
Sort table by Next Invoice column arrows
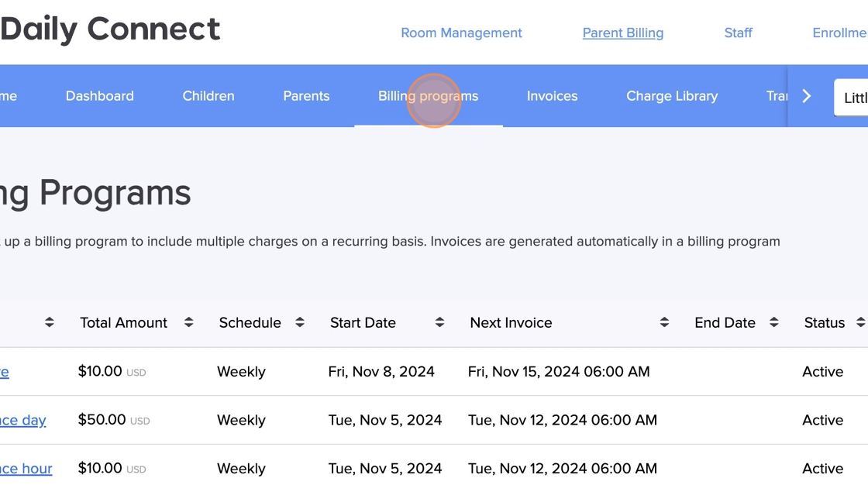[x=664, y=322]
